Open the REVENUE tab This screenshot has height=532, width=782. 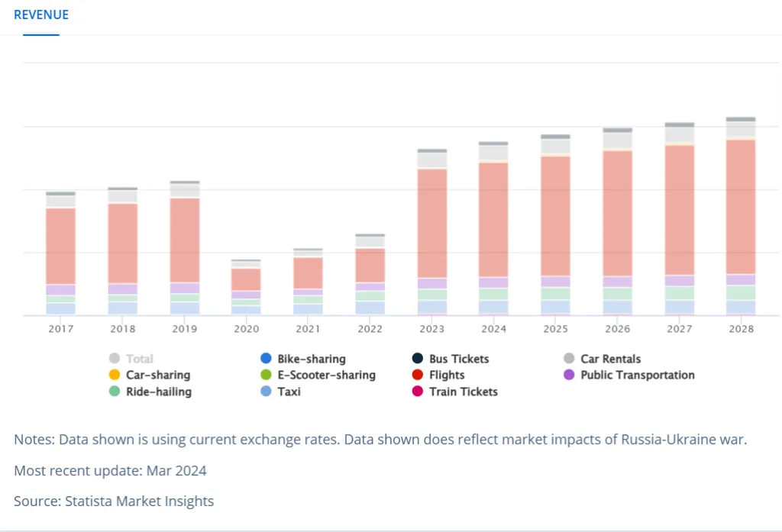[x=41, y=15]
